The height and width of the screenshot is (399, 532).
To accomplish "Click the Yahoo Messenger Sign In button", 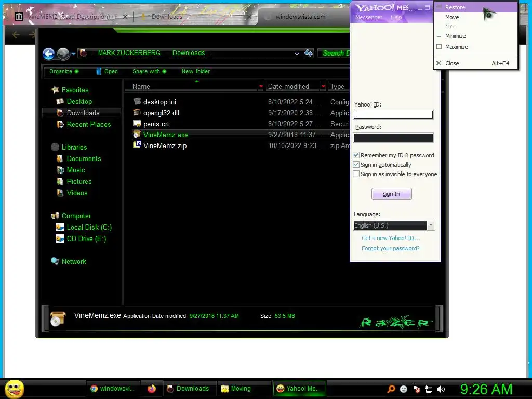I will pyautogui.click(x=392, y=194).
